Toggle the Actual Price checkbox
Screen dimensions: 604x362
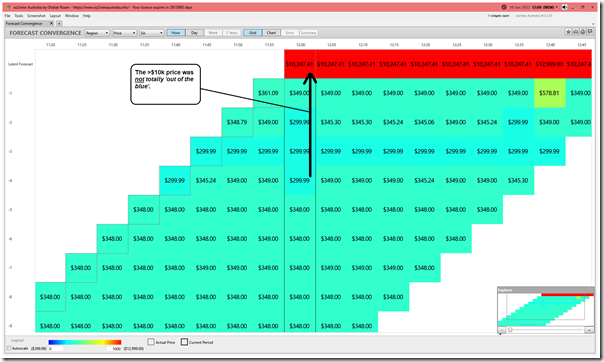pyautogui.click(x=151, y=342)
